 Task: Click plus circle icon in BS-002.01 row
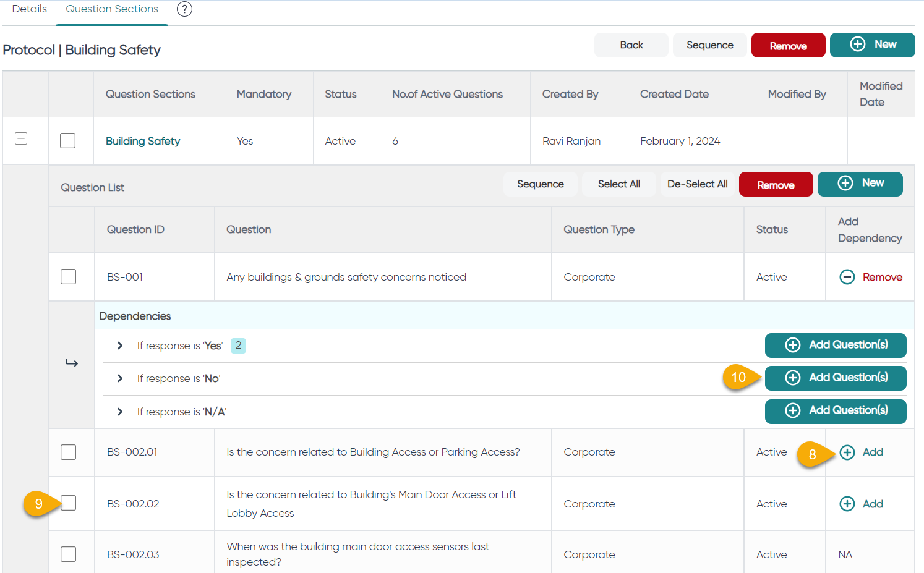[x=847, y=452]
